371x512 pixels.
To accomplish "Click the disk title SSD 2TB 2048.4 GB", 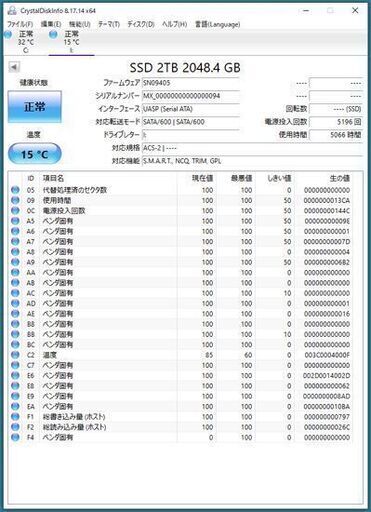I will 185,68.
